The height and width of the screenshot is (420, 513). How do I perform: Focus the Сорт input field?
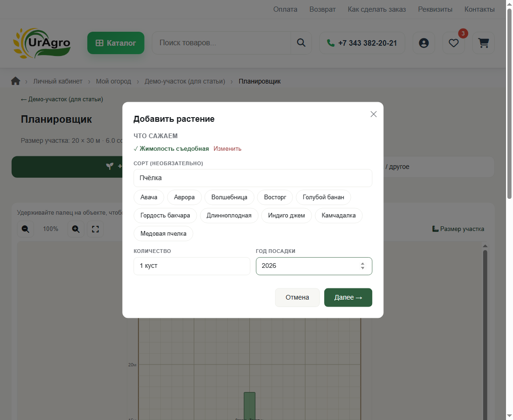coord(253,178)
